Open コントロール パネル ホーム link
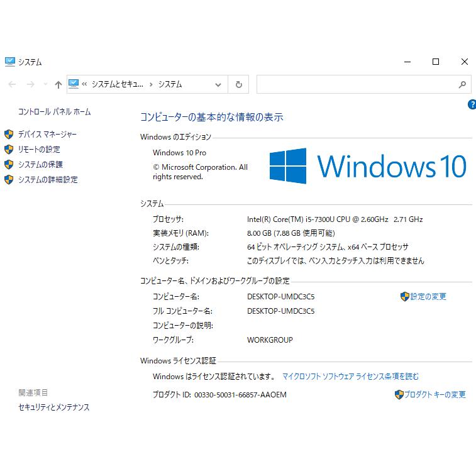The width and height of the screenshot is (476, 476). [54, 112]
